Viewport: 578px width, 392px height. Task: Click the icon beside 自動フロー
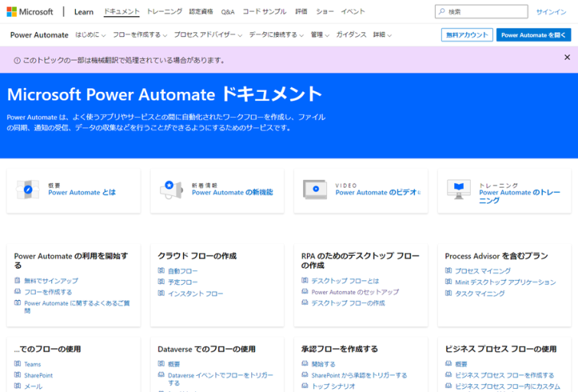[161, 271]
